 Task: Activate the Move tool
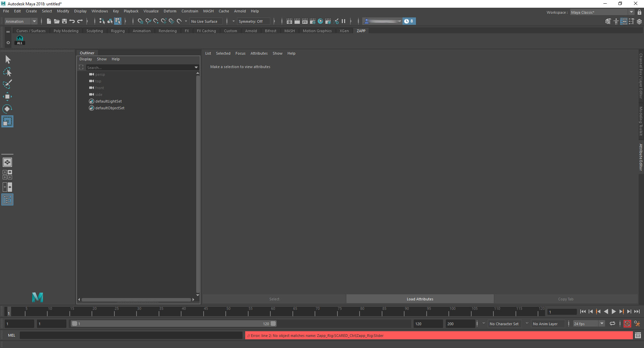[x=7, y=97]
